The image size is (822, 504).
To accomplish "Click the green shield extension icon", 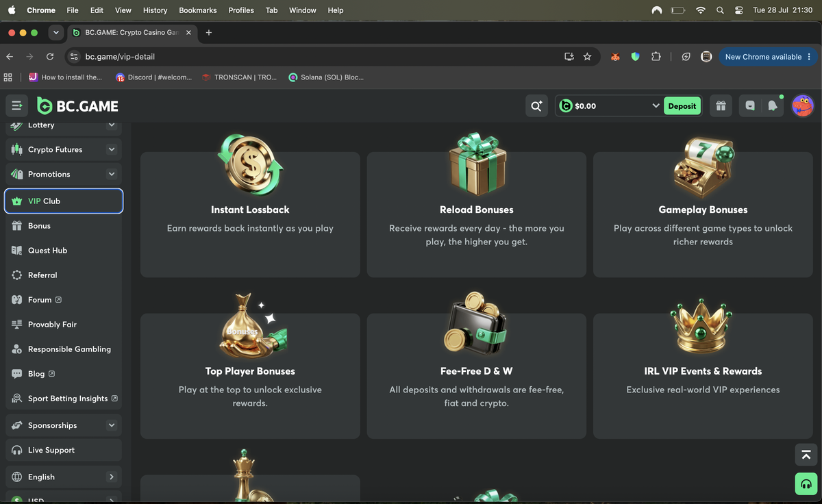I will (635, 57).
